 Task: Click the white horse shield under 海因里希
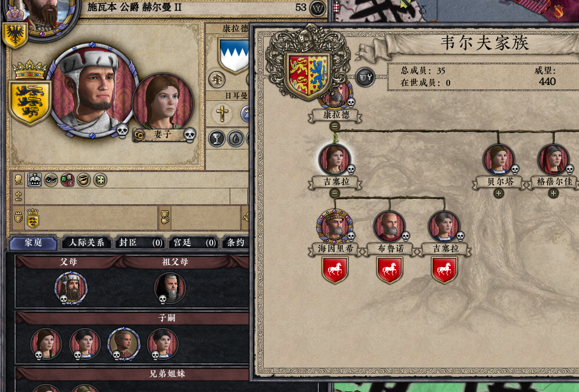pos(335,270)
